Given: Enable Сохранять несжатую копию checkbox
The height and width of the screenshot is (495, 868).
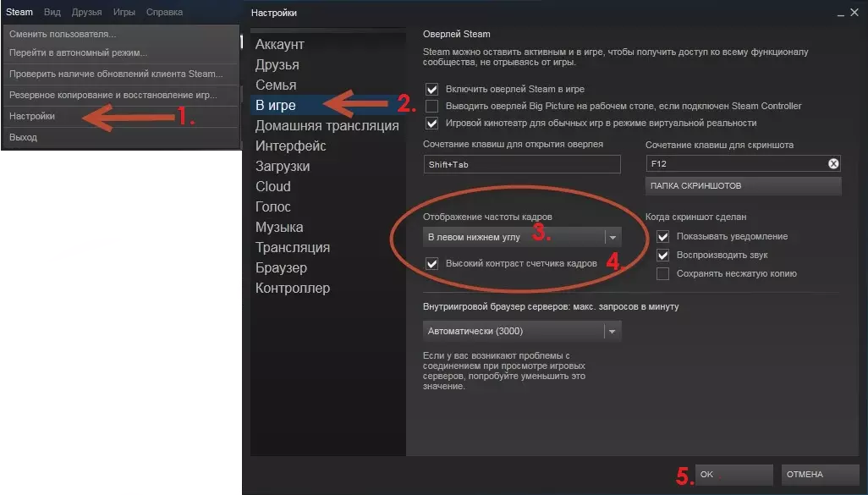Looking at the screenshot, I should (662, 273).
